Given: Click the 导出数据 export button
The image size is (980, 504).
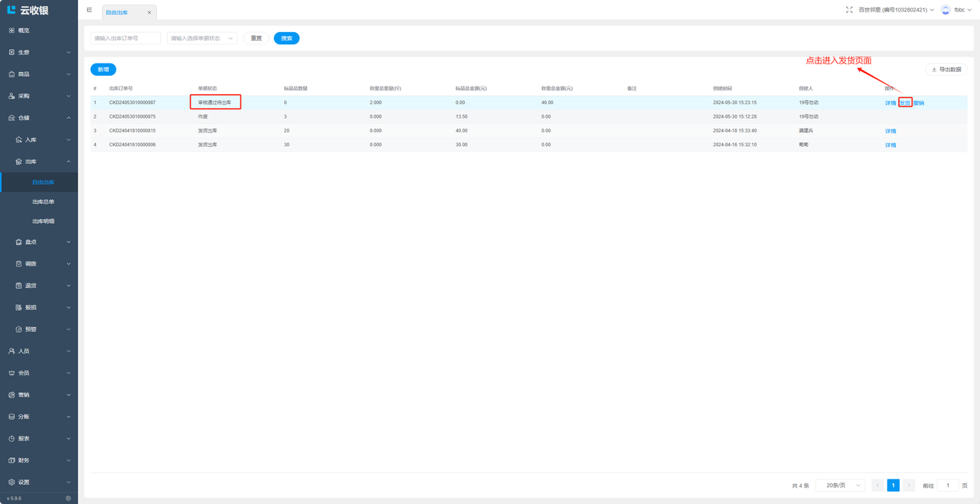Looking at the screenshot, I should click(x=946, y=70).
